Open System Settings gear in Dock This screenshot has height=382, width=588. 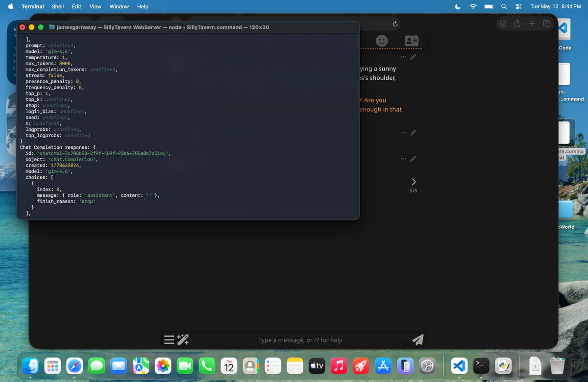pyautogui.click(x=428, y=365)
